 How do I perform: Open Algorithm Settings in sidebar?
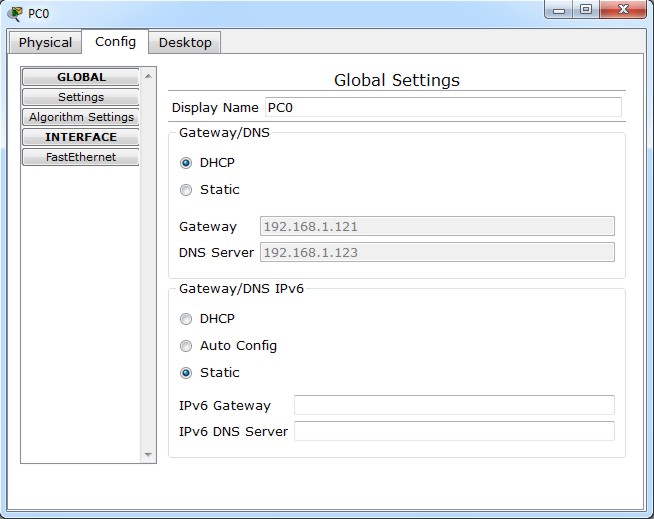pos(80,117)
